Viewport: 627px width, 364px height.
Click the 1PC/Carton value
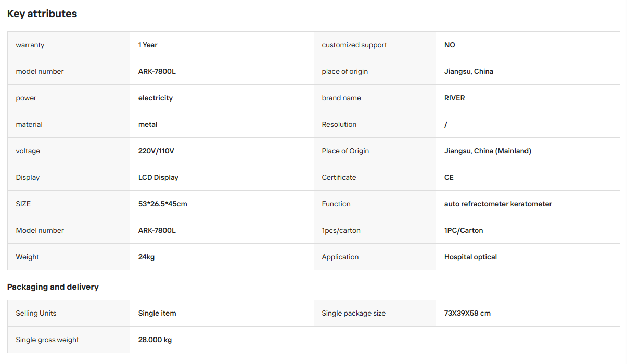(464, 230)
